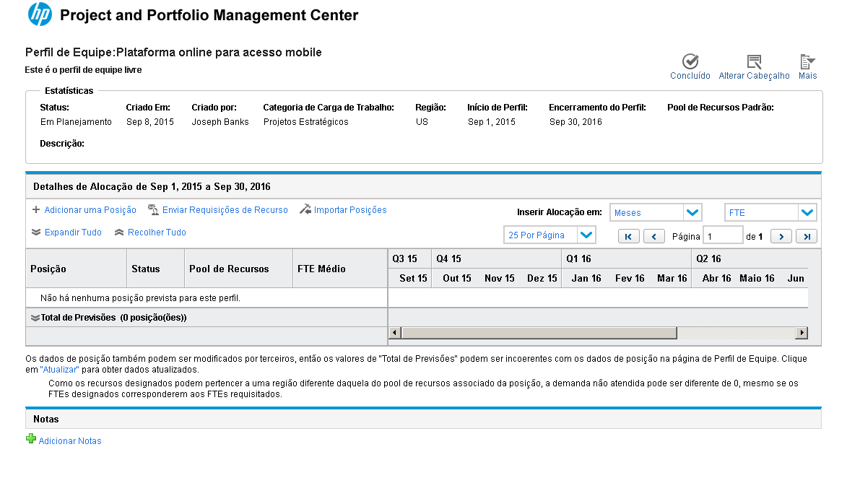847x504 pixels.
Task: Click the horizontal scrollbar right arrow
Action: [802, 333]
